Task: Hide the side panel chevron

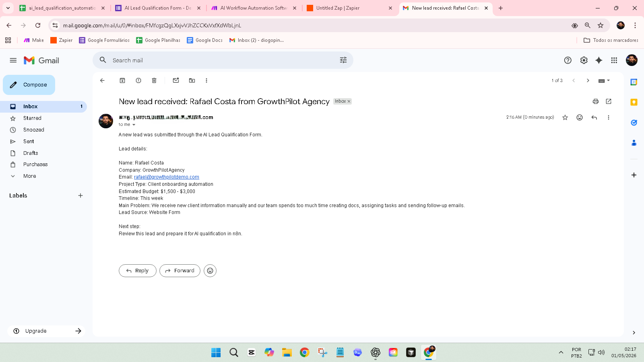Action: click(634, 333)
